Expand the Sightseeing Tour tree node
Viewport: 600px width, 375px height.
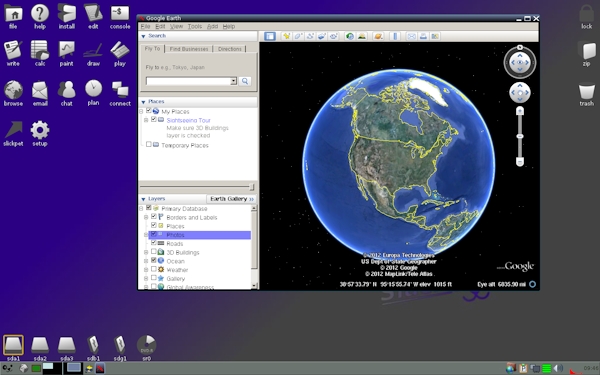146,120
